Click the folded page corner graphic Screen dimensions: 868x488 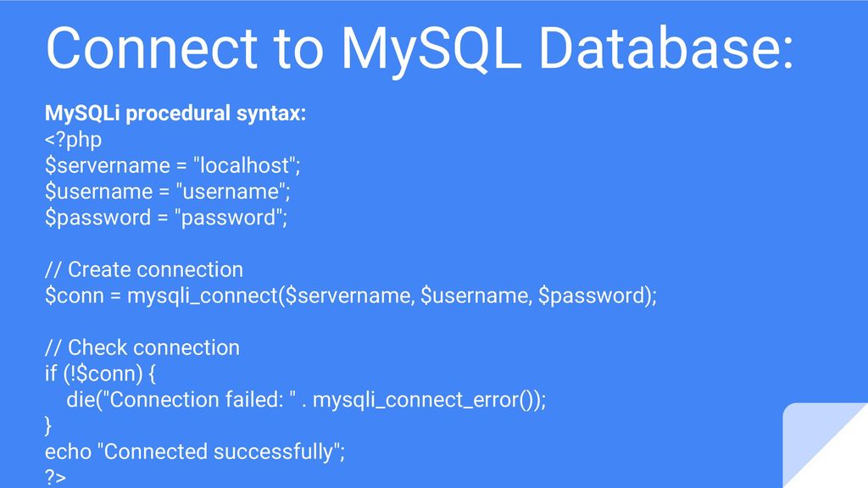tap(826, 446)
